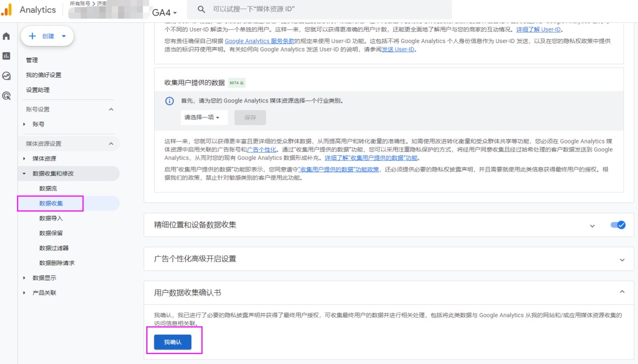The height and width of the screenshot is (364, 638).
Task: Open the 创建 dropdown button
Action: pyautogui.click(x=47, y=36)
